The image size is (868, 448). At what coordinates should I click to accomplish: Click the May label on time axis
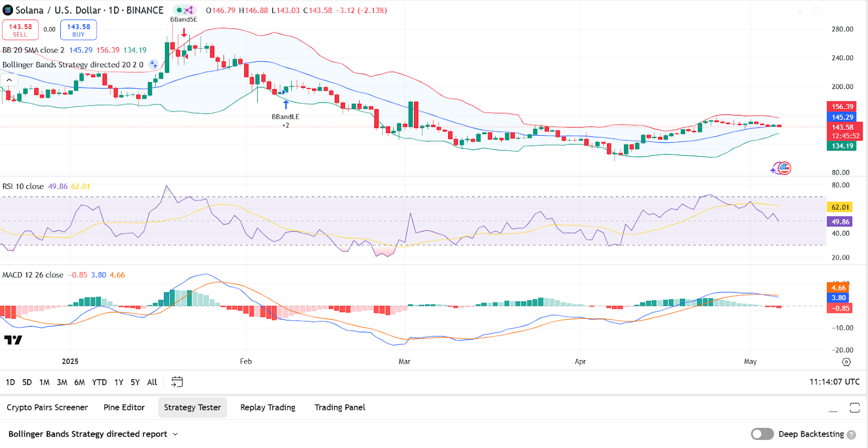click(x=750, y=362)
